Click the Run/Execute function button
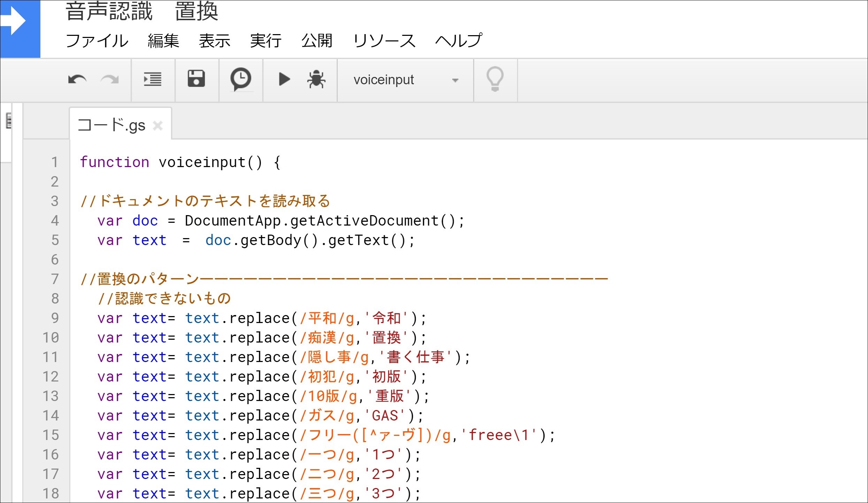This screenshot has width=868, height=503. click(283, 78)
